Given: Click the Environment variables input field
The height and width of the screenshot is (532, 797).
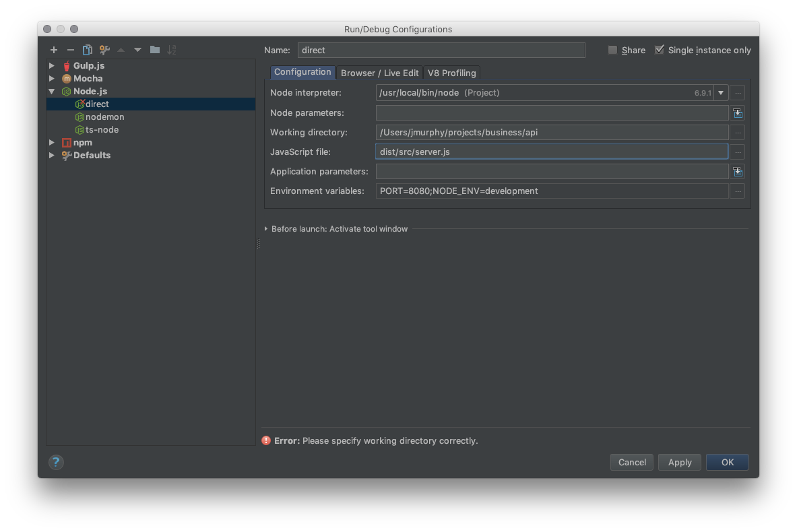Looking at the screenshot, I should click(552, 191).
